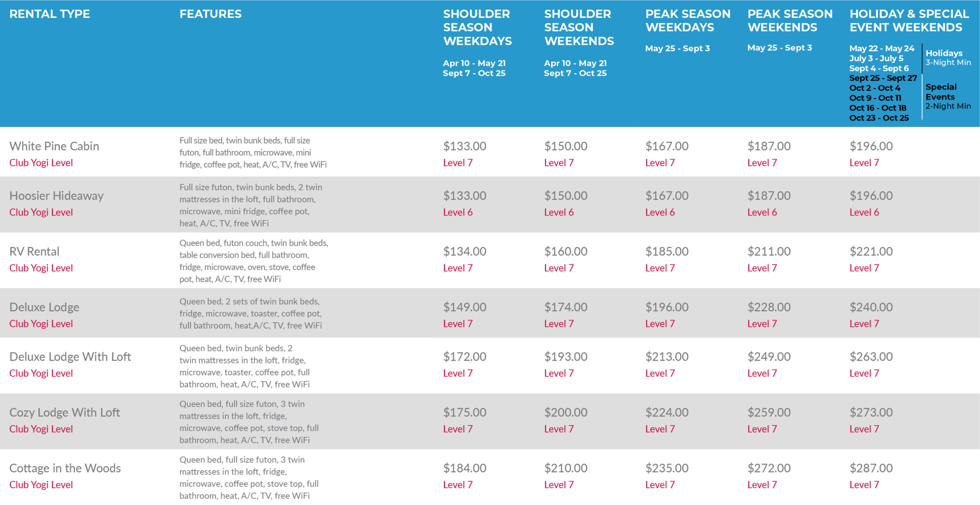Click the Rental Type column header

[49, 14]
